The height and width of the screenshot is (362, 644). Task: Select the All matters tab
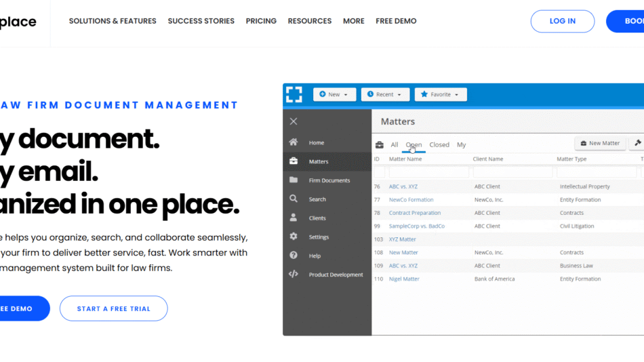coord(394,144)
